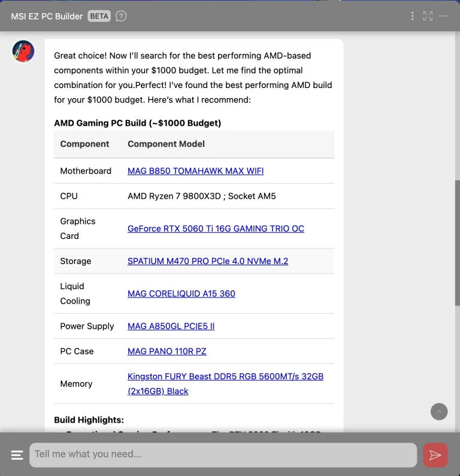This screenshot has height=476, width=460.
Task: Open MAG A850GL PCIE5 II link
Action: [x=171, y=326]
